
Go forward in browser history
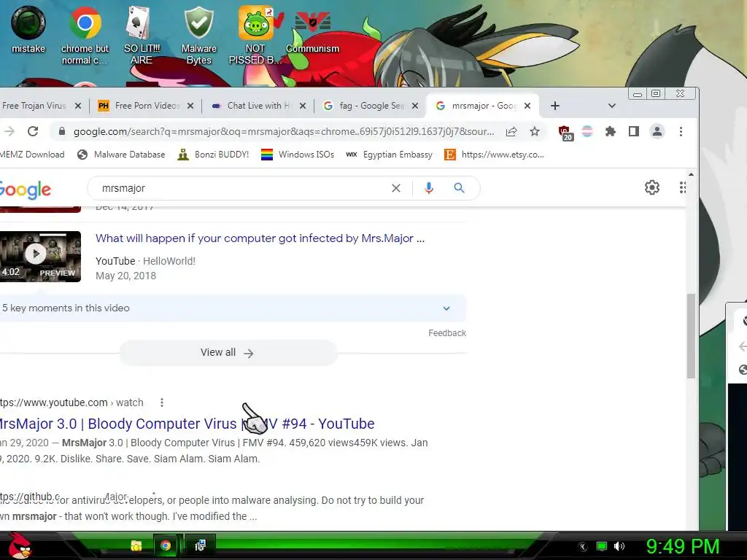9,131
